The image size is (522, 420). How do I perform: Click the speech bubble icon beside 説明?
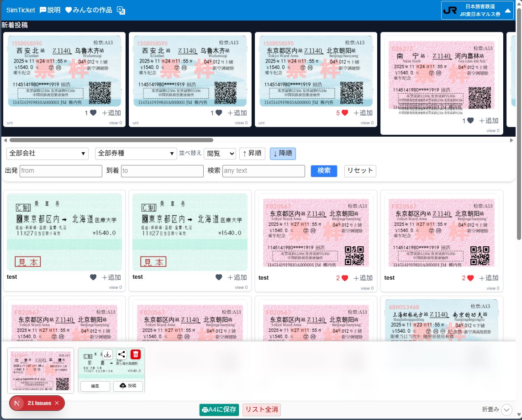(x=42, y=10)
